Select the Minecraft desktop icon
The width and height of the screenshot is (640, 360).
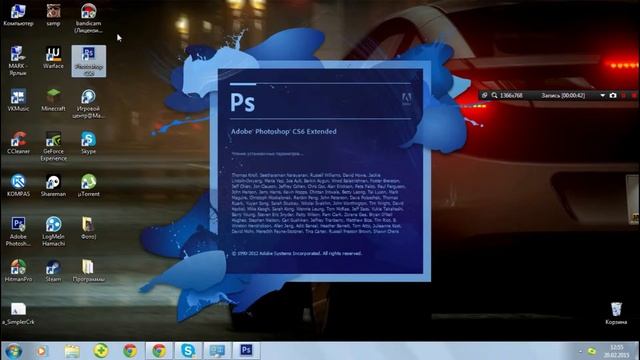[x=53, y=100]
